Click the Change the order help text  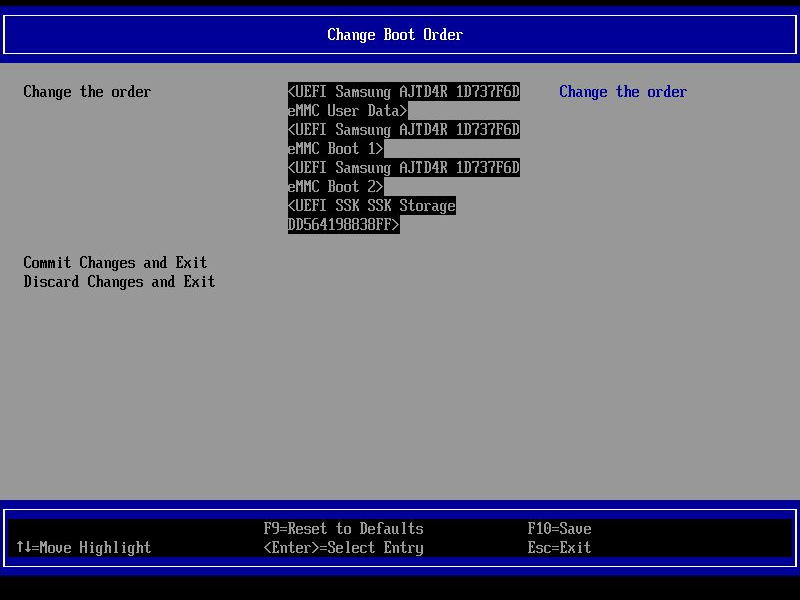pos(622,91)
